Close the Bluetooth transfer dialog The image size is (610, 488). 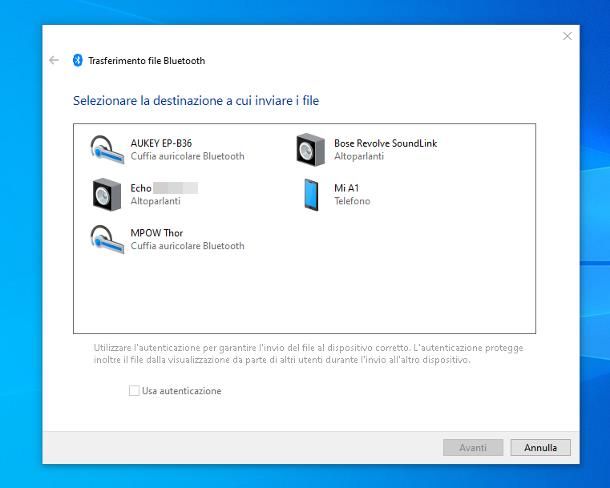[x=567, y=36]
